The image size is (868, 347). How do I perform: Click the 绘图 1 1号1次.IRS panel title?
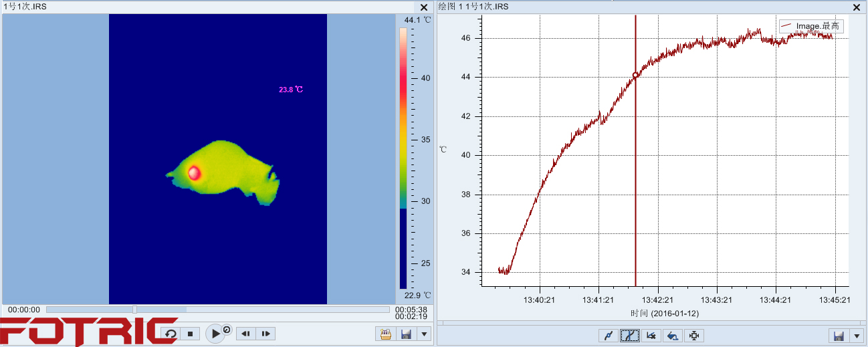pos(473,7)
